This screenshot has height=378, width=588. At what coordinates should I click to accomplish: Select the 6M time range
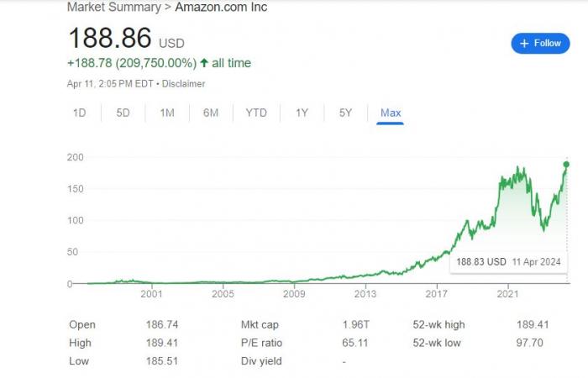(211, 113)
